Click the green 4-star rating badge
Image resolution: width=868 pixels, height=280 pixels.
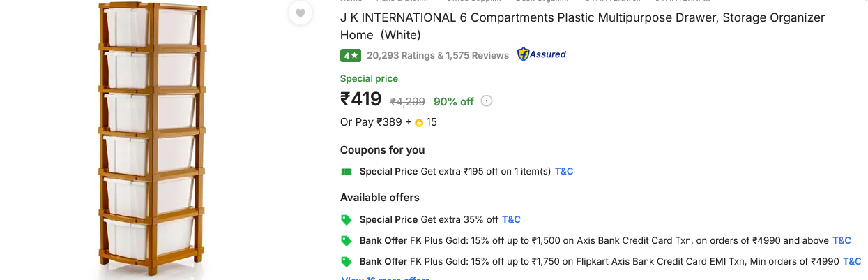(351, 55)
